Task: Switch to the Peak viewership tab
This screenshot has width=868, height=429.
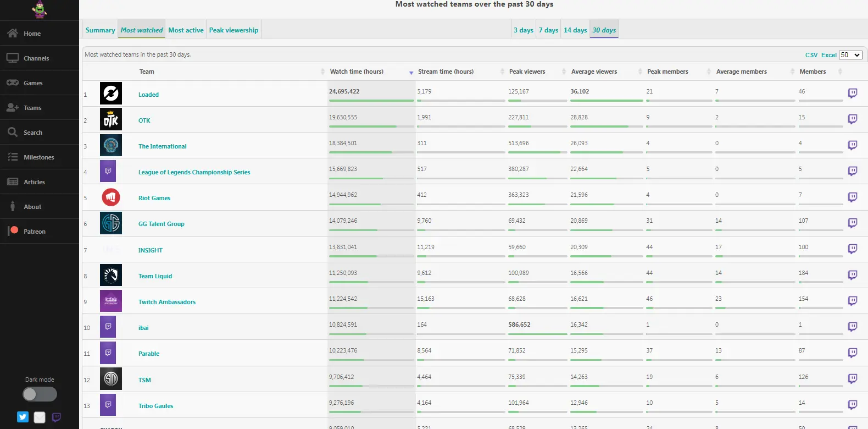Action: pos(233,30)
